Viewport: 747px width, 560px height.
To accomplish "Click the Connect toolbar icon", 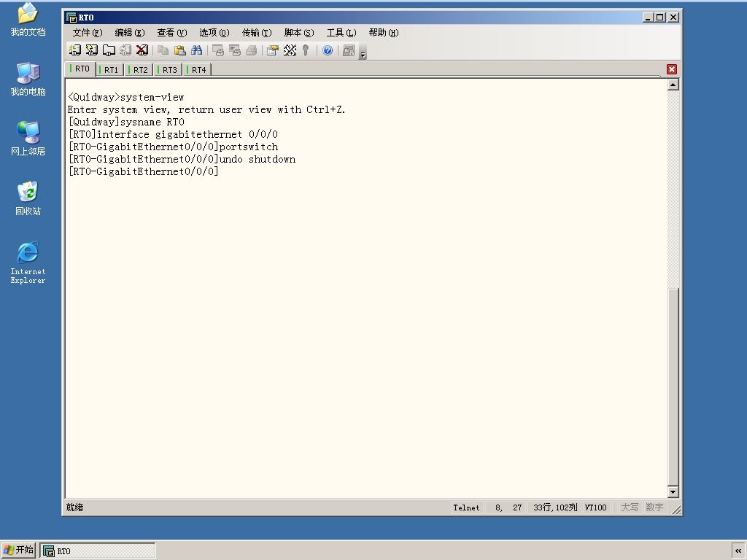I will pos(75,50).
